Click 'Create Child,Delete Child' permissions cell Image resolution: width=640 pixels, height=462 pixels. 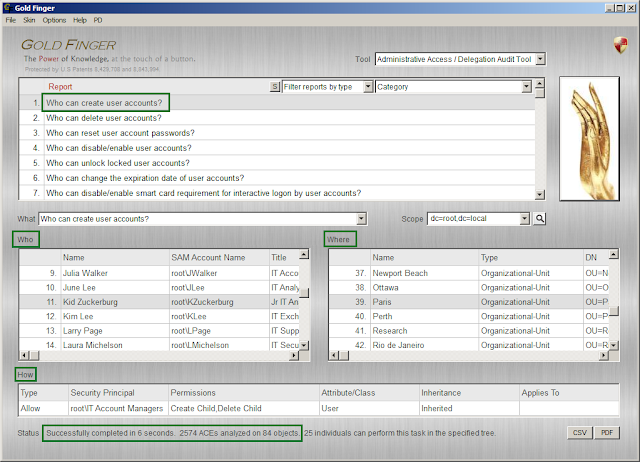click(244, 408)
